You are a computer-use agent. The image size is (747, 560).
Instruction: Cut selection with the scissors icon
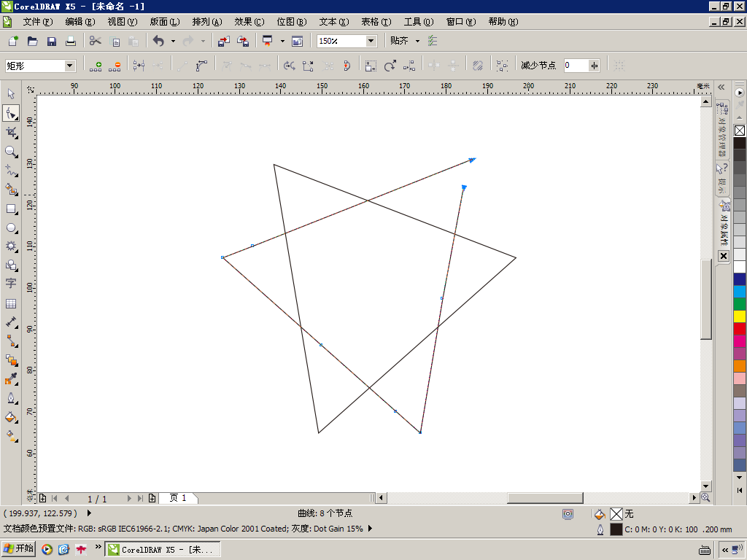(96, 41)
